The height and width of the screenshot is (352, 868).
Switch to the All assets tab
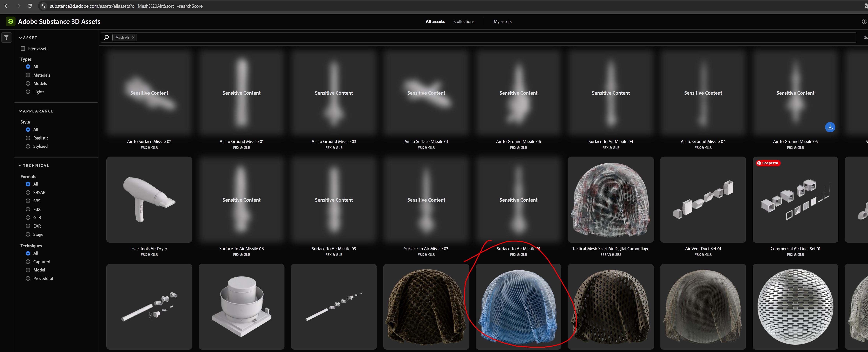[435, 22]
